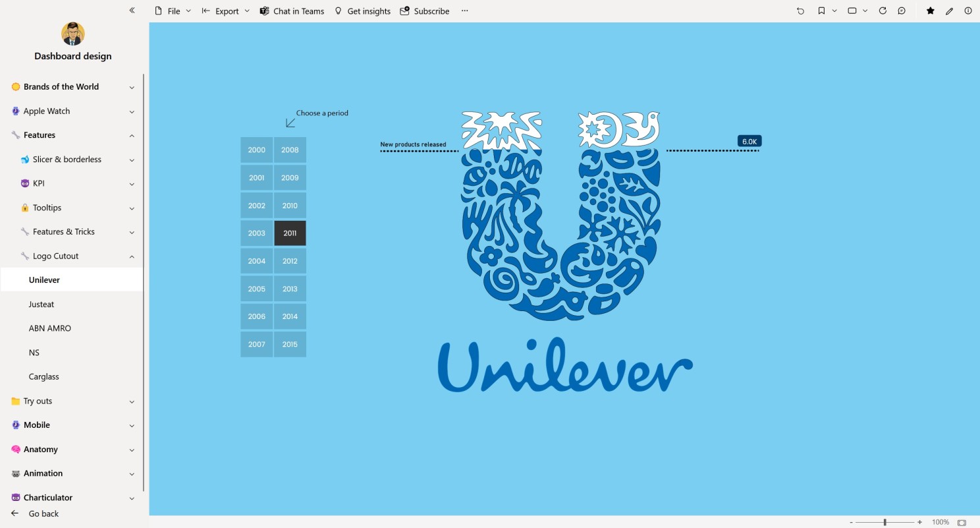This screenshot has width=980, height=528.
Task: Click the 6.0K value label
Action: 749,141
